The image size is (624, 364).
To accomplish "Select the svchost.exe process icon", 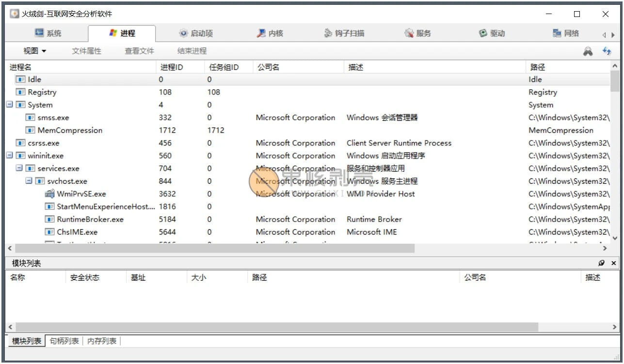I will 40,181.
